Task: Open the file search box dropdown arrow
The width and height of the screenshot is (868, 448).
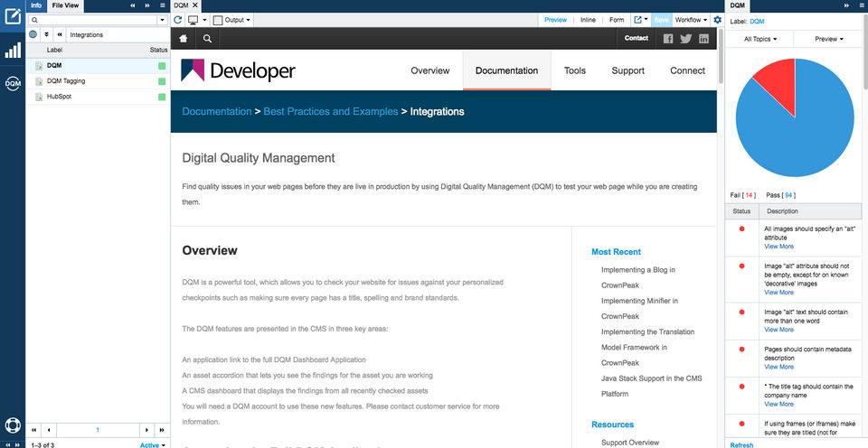Action: click(162, 20)
